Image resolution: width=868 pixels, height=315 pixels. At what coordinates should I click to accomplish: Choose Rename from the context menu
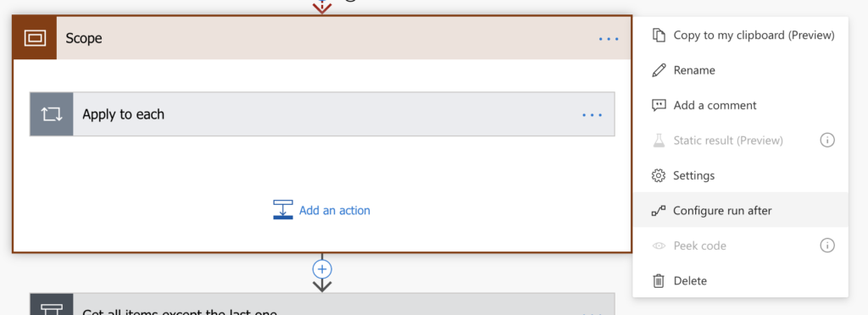(x=741, y=70)
